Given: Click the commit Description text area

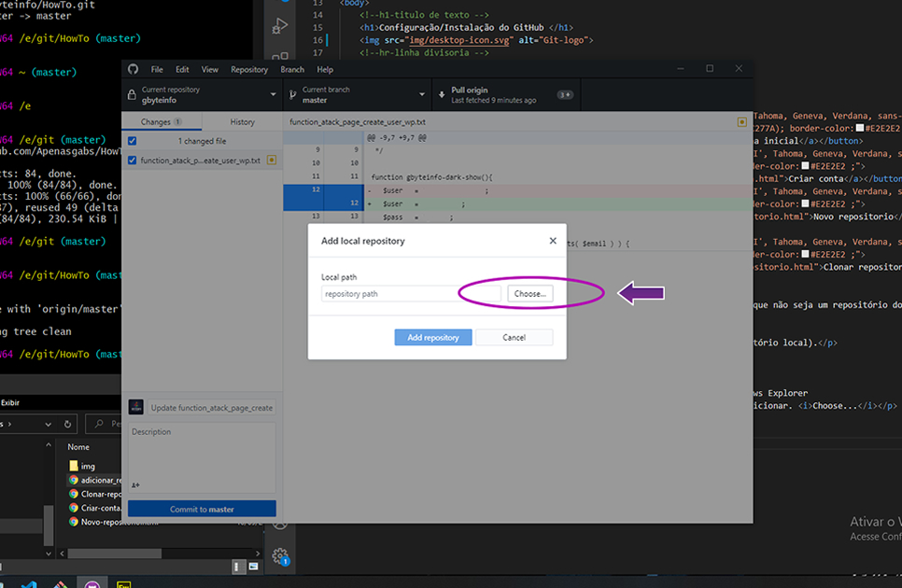Looking at the screenshot, I should pos(202,457).
